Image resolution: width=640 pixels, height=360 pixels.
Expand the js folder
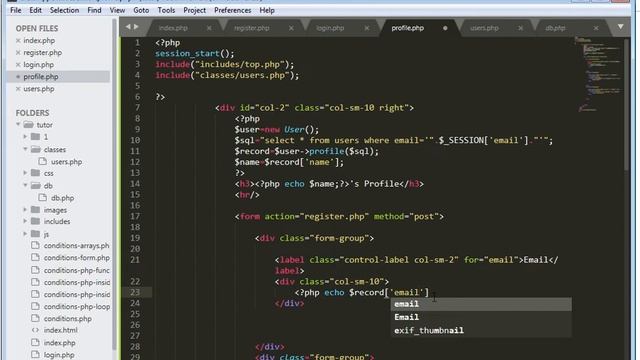click(x=25, y=234)
